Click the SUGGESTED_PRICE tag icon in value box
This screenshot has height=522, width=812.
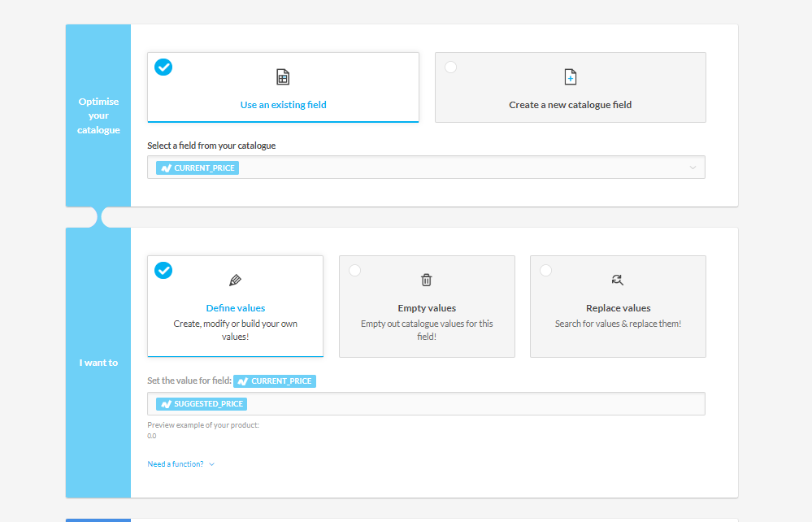click(166, 404)
